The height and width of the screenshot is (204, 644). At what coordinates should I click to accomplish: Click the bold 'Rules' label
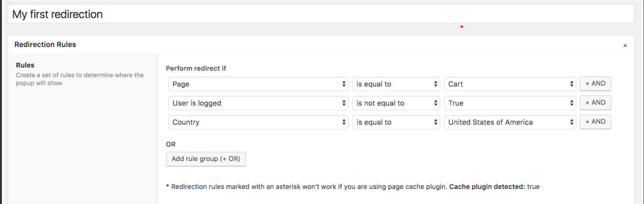point(25,65)
